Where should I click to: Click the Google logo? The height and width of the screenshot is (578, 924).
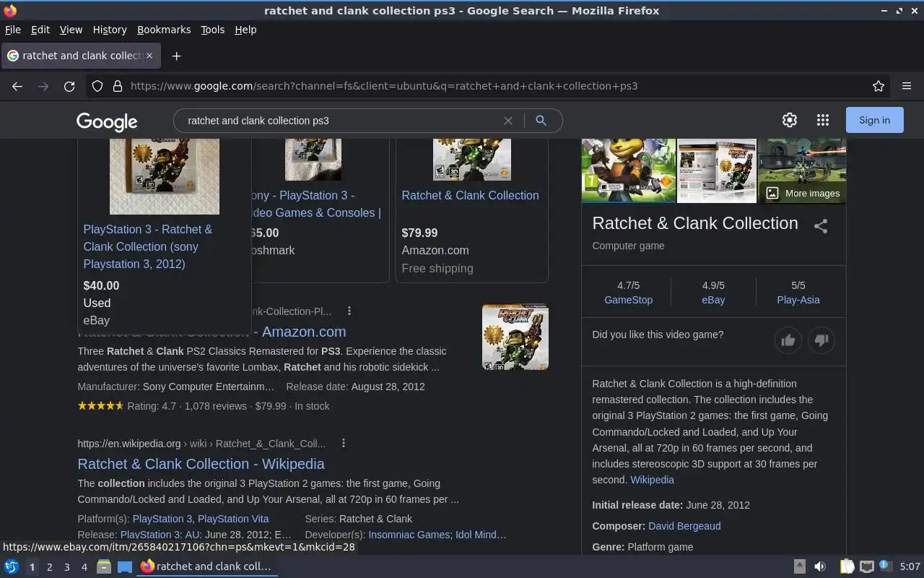tap(107, 121)
